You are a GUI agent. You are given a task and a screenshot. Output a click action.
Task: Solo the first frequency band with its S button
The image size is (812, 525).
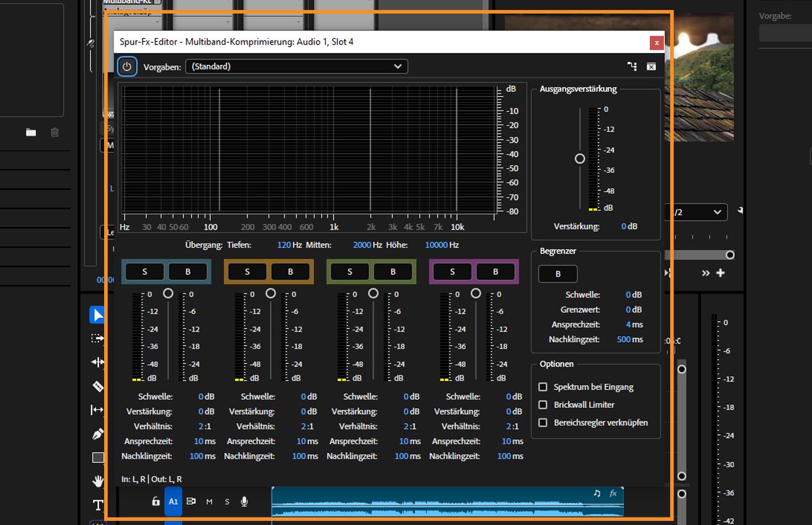[x=144, y=271]
